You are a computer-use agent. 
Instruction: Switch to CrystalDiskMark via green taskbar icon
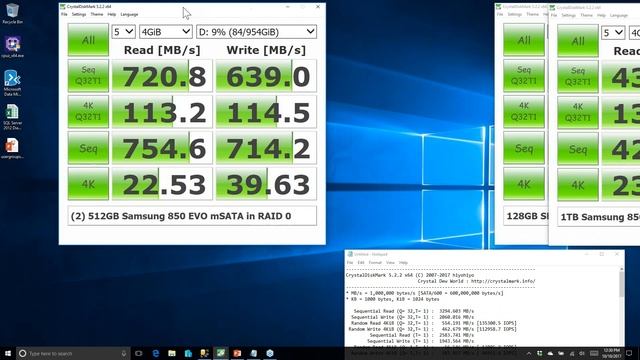(221, 353)
